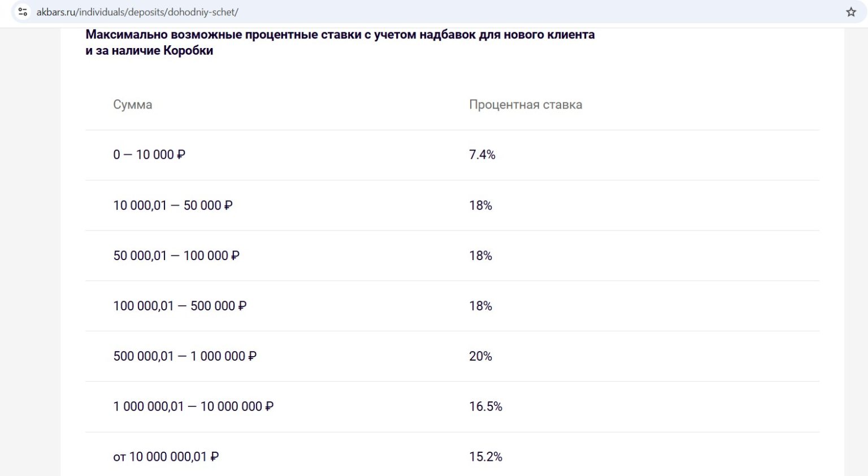The width and height of the screenshot is (868, 476).
Task: Select the 10 000,01 — 50 000 ₽ row
Action: click(x=172, y=205)
